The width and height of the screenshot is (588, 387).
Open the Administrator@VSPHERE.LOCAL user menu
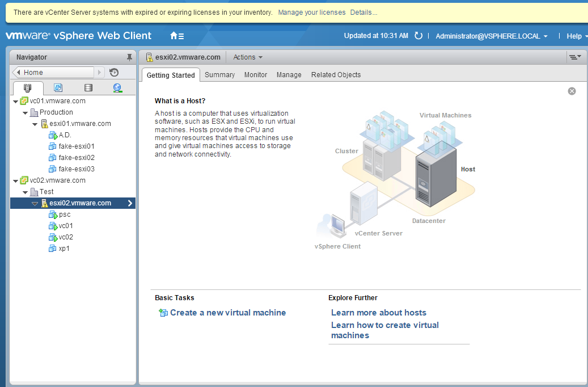pos(492,36)
